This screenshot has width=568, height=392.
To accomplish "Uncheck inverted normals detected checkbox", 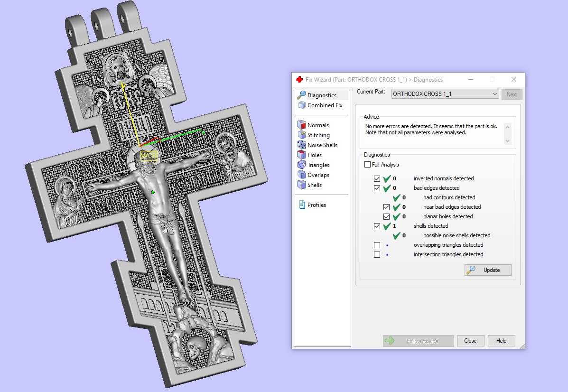I will [x=377, y=178].
